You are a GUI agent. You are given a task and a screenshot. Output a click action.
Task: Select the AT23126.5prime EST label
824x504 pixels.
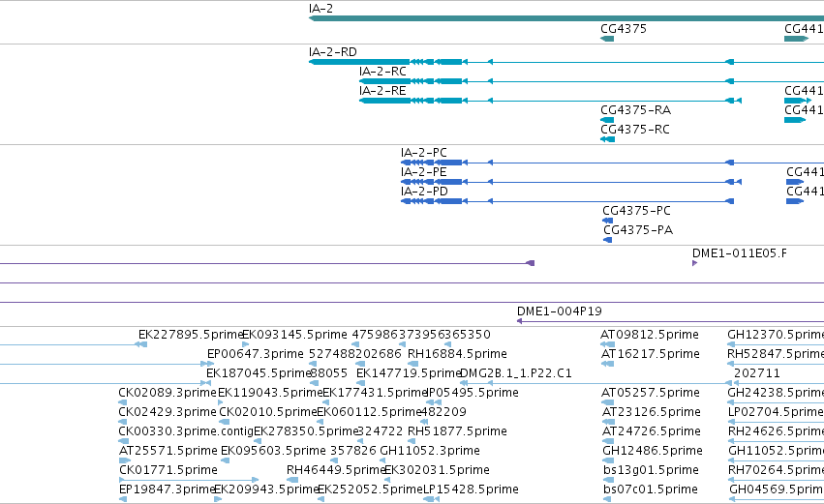coord(651,413)
